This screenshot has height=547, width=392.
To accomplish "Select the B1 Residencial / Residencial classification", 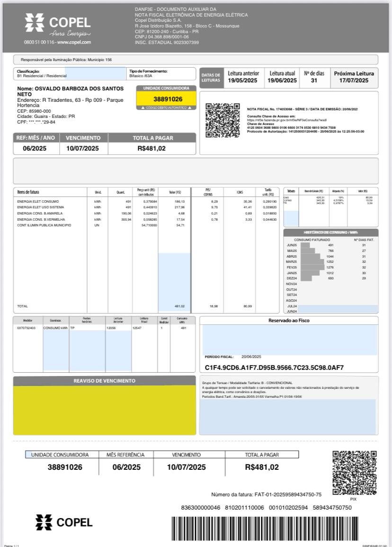I will tap(42, 76).
